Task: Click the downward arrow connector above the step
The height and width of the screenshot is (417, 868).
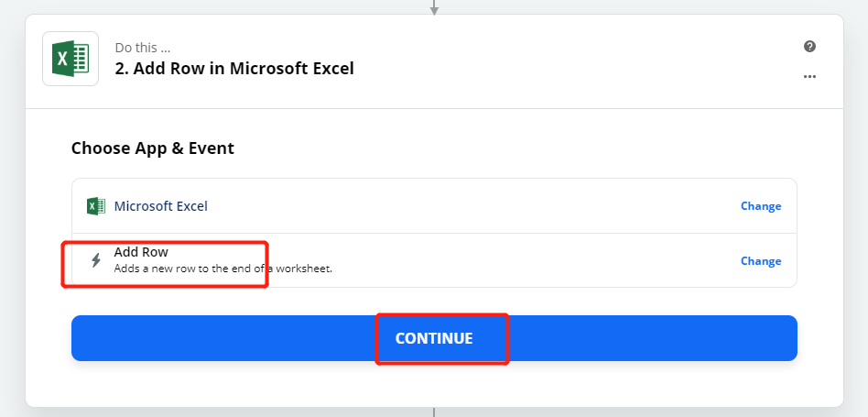Action: [434, 7]
